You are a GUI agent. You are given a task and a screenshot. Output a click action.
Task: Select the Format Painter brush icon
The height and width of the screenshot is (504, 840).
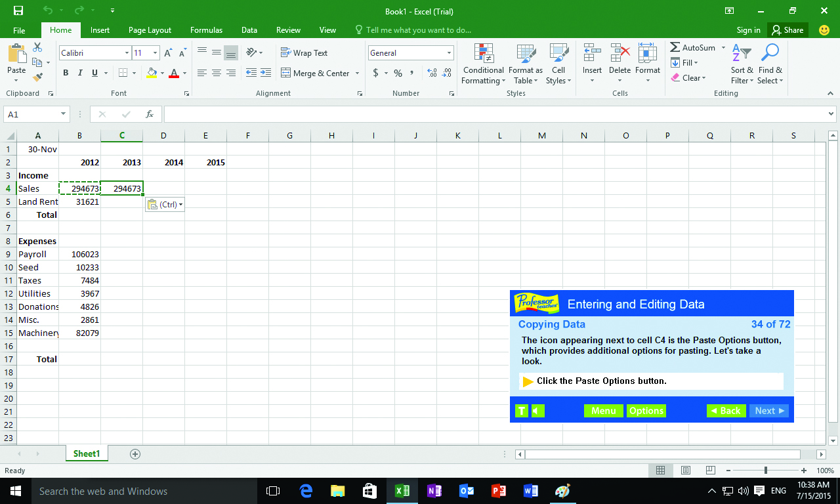pos(37,77)
